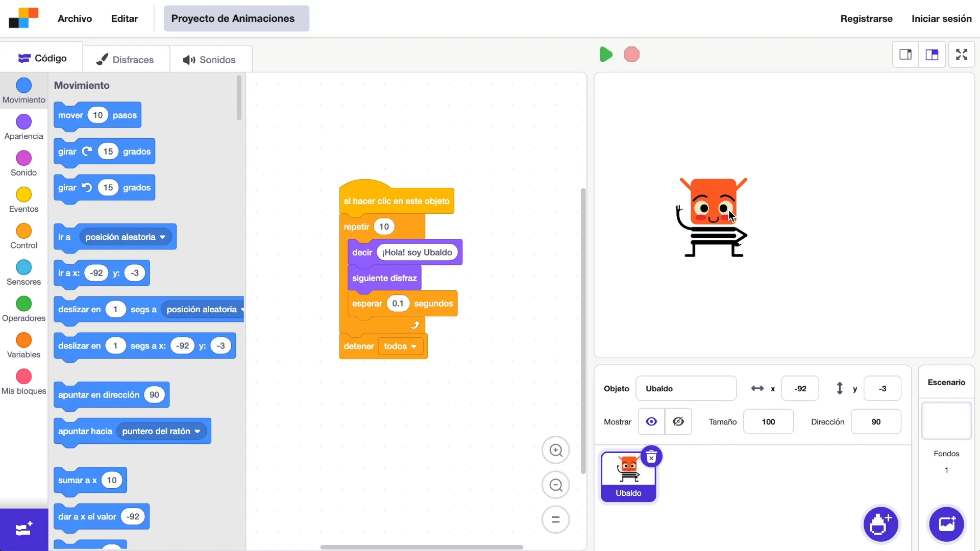
Task: Open 'puntero del ratón' dropdown in apuntar hacia
Action: pyautogui.click(x=161, y=432)
